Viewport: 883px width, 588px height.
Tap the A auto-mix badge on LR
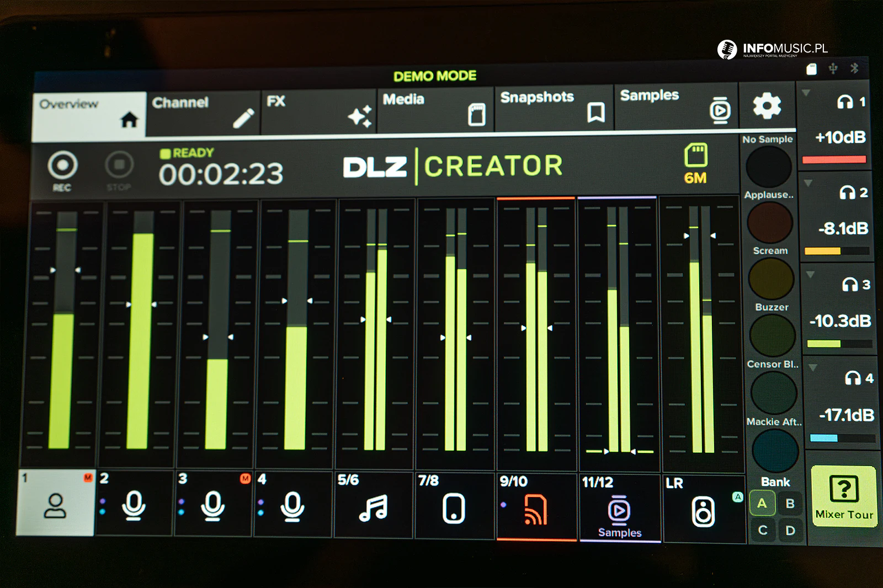[x=737, y=496]
